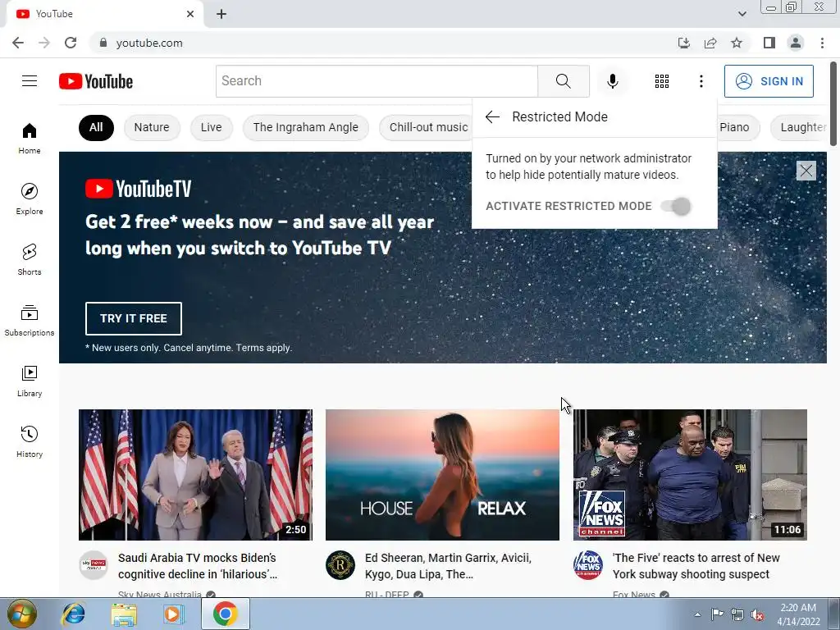Click the search magnifier button
840x630 pixels.
coord(564,81)
